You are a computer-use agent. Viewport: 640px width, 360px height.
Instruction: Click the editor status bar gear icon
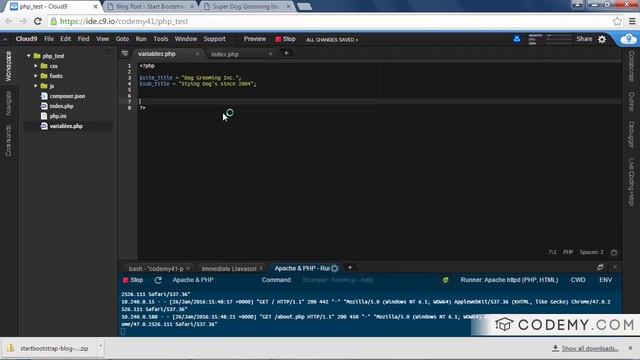614,253
